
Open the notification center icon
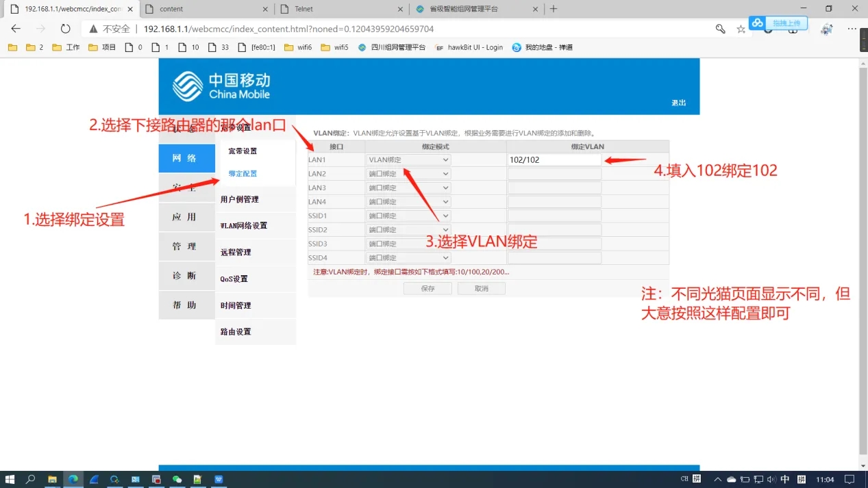click(x=850, y=479)
